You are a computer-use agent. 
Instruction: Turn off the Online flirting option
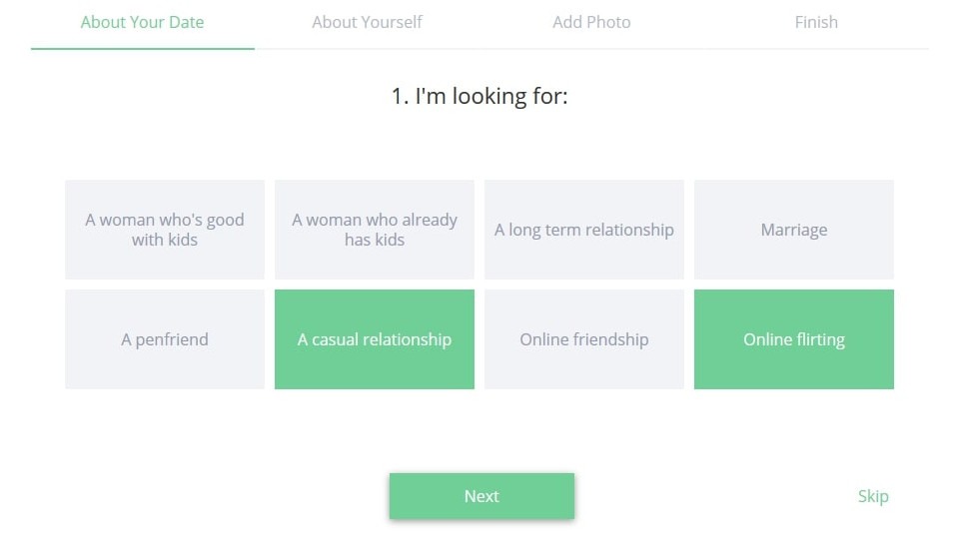click(794, 339)
